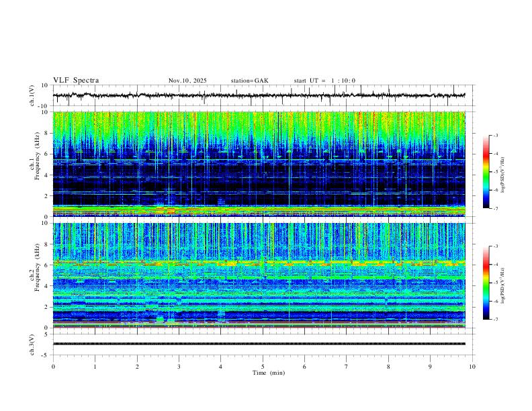The width and height of the screenshot is (532, 411).
Task: Click the "-5" tick on ch.3(V) axis
Action: pos(46,355)
